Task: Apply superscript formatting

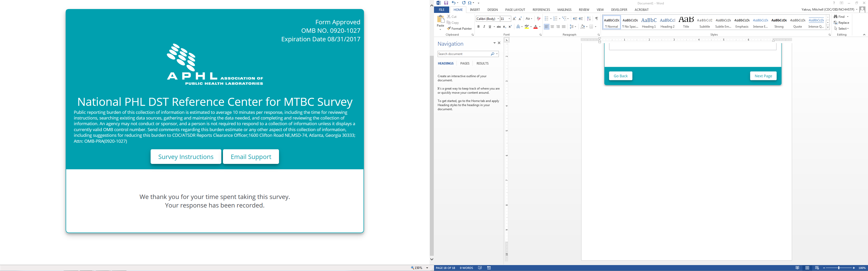Action: click(x=510, y=27)
